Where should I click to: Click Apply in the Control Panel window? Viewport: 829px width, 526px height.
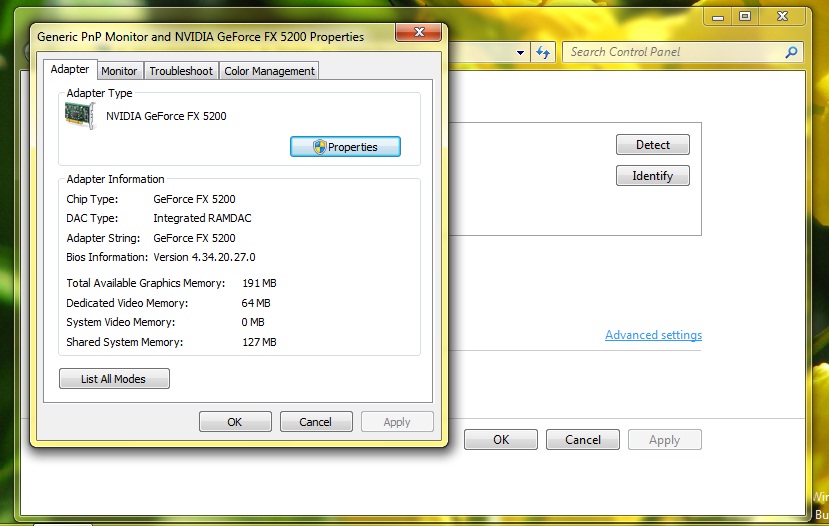click(x=665, y=439)
